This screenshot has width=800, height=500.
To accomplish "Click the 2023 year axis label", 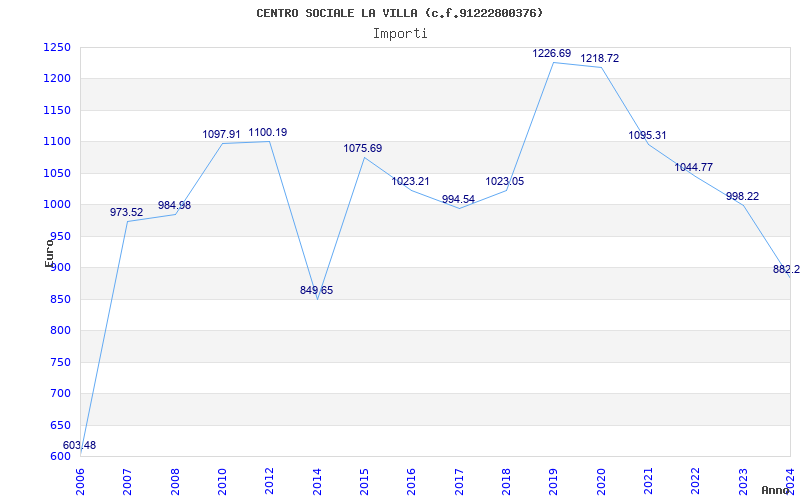I will pos(743,481).
